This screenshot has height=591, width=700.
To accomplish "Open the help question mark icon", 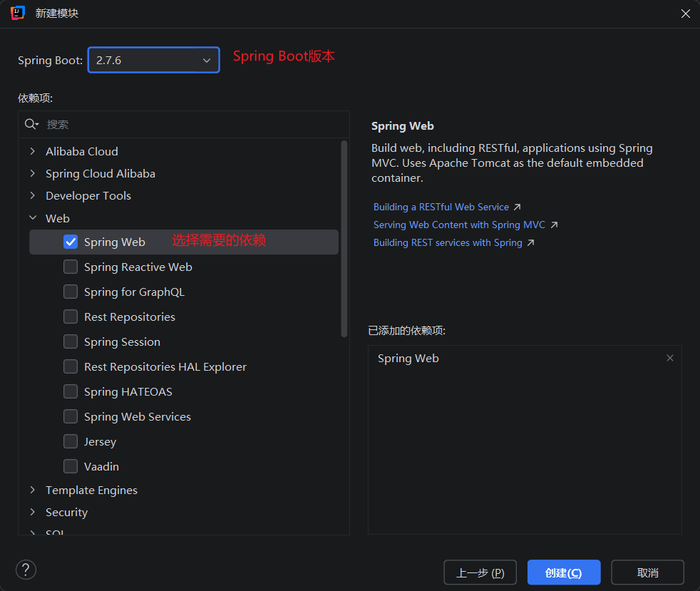I will 26,570.
